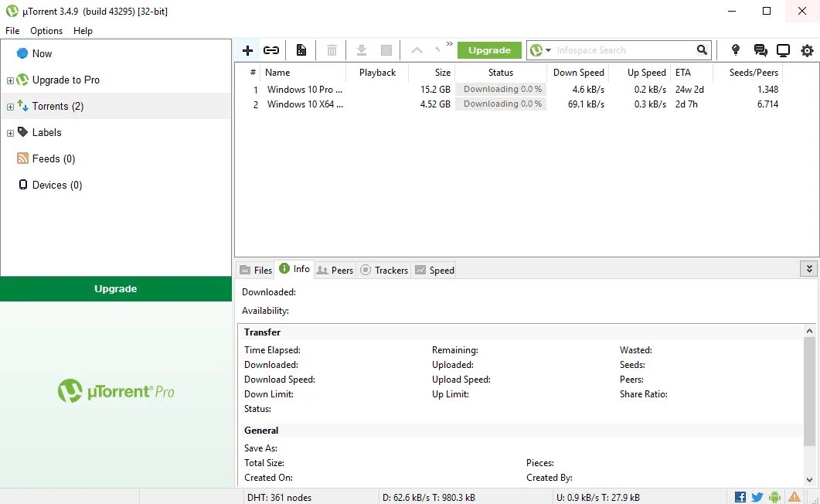Image resolution: width=820 pixels, height=504 pixels.
Task: Show more toolbar buttons chevron
Action: click(450, 44)
